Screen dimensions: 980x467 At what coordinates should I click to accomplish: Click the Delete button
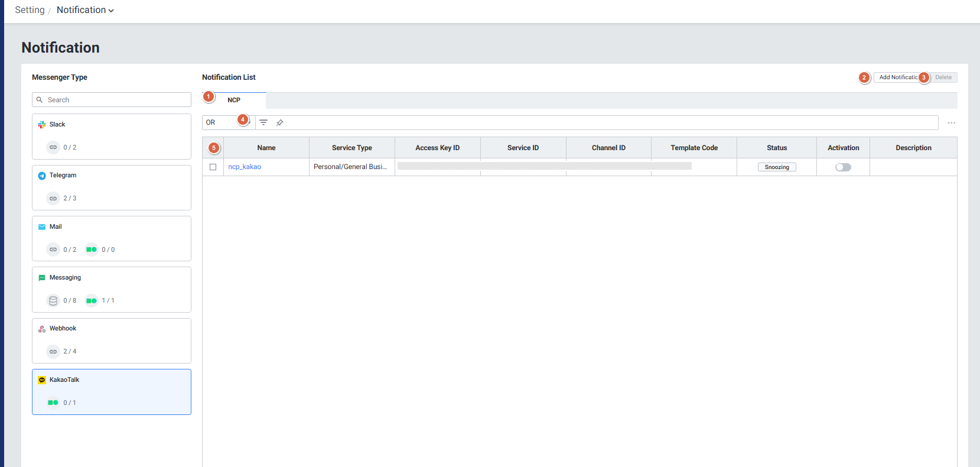coord(943,77)
